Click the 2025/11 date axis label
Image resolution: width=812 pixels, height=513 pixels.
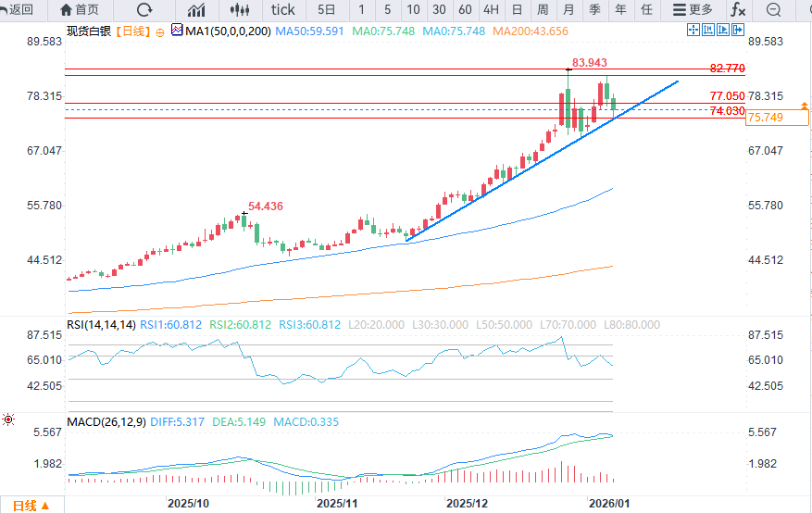tap(337, 503)
